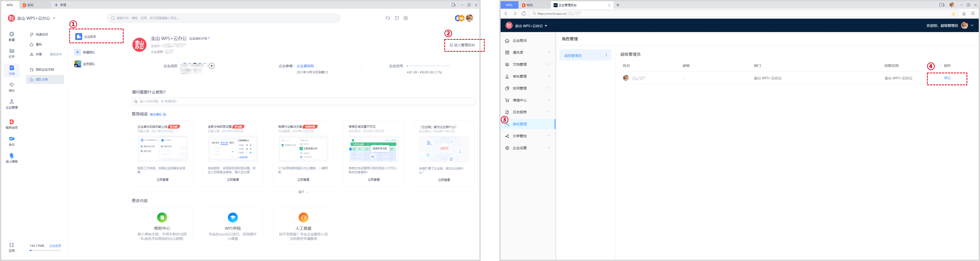Click the help question input field
The width and height of the screenshot is (980, 261).
pyautogui.click(x=303, y=102)
